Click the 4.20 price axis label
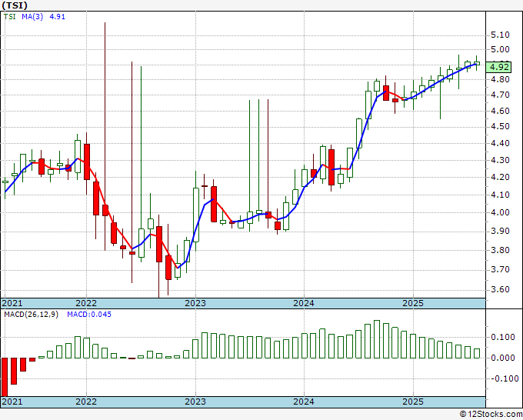The image size is (523, 420). [x=500, y=177]
